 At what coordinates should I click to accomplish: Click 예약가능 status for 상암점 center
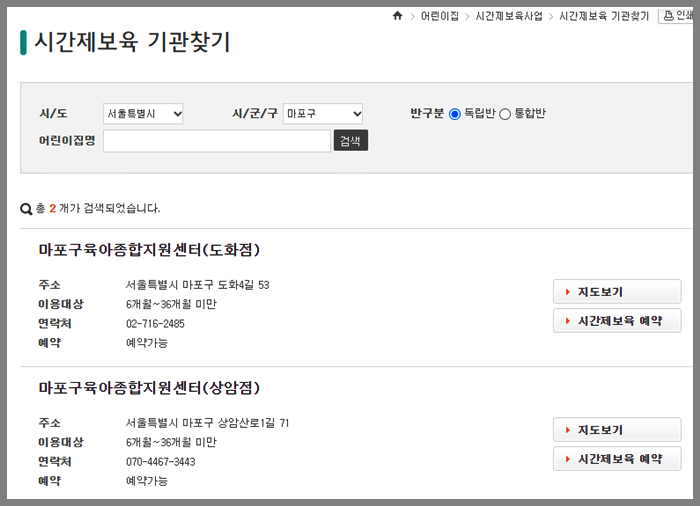tap(146, 481)
